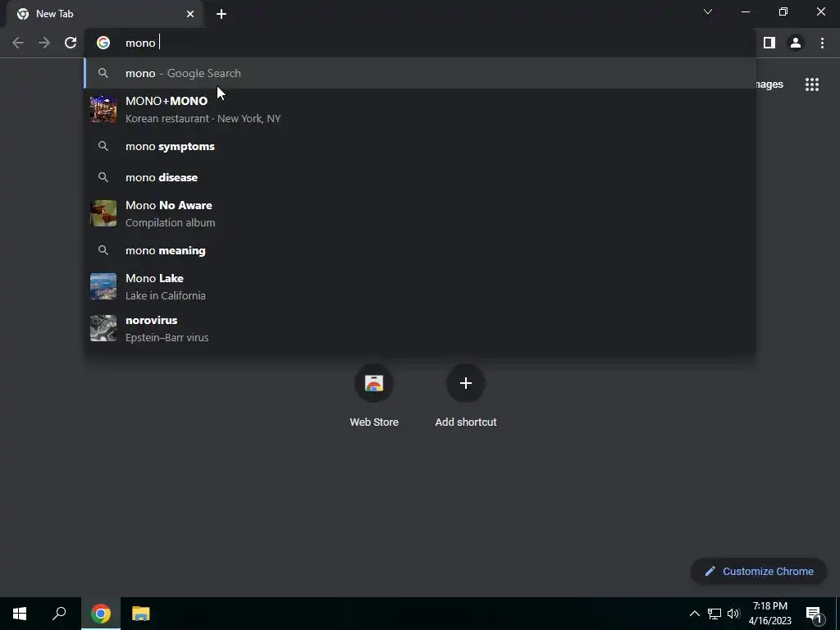Click the browser Forward arrow

44,43
